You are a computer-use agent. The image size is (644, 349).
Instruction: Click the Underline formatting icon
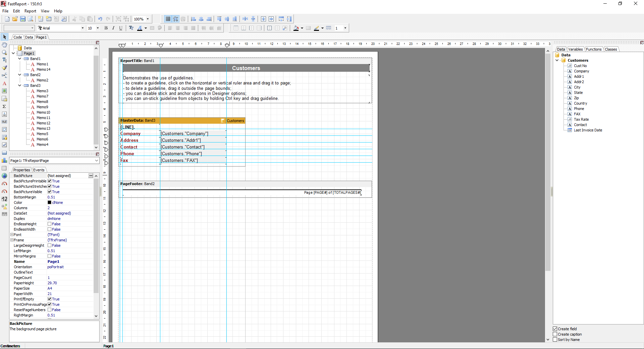(121, 28)
